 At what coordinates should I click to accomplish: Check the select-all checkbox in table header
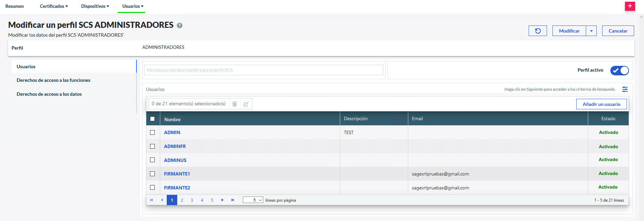[152, 119]
